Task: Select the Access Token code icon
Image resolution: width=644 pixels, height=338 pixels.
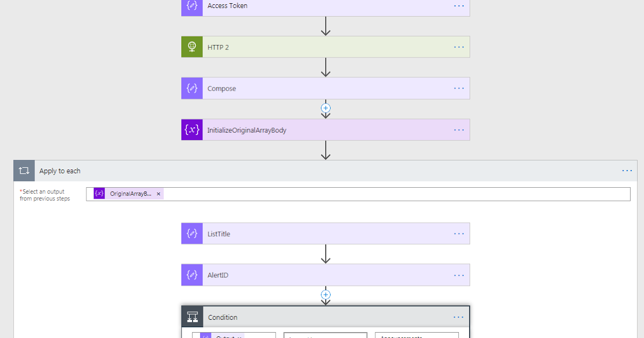Action: [192, 6]
